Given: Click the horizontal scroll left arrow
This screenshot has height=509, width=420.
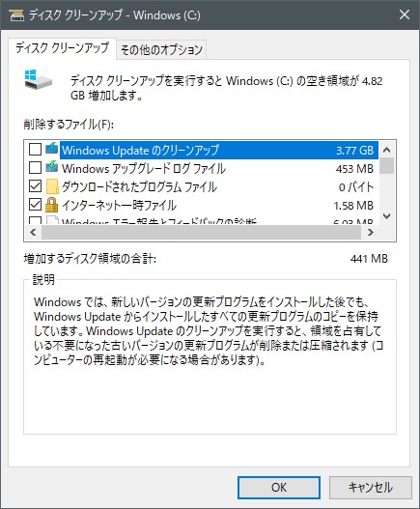Looking at the screenshot, I should [33, 232].
